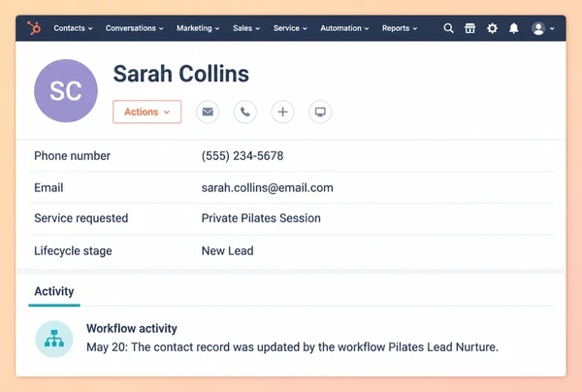Viewport: 582px width, 392px height.
Task: Click the plus circle icon
Action: tap(283, 112)
